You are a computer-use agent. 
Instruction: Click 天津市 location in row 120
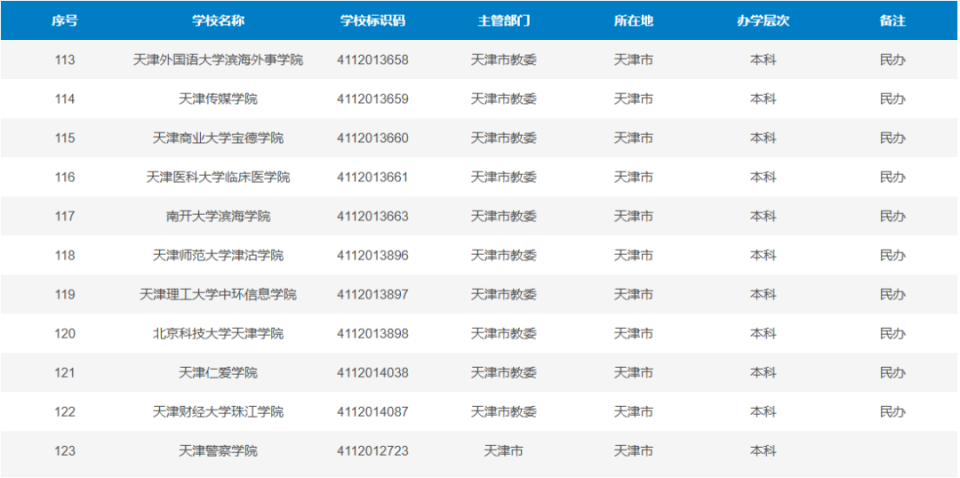tap(634, 334)
